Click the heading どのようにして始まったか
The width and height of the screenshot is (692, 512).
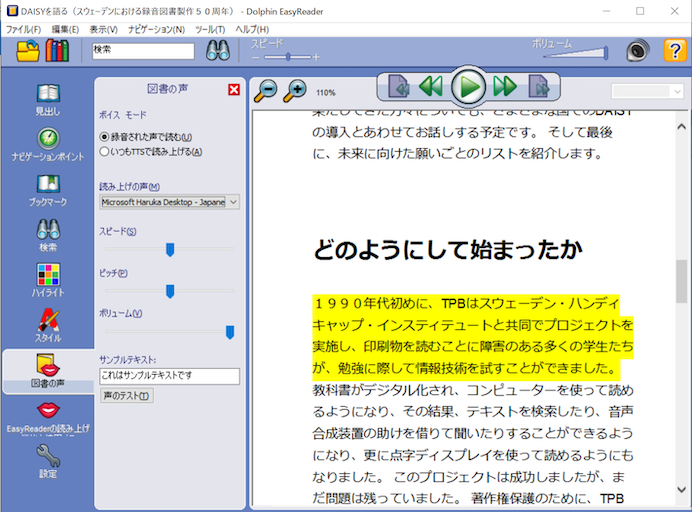448,249
